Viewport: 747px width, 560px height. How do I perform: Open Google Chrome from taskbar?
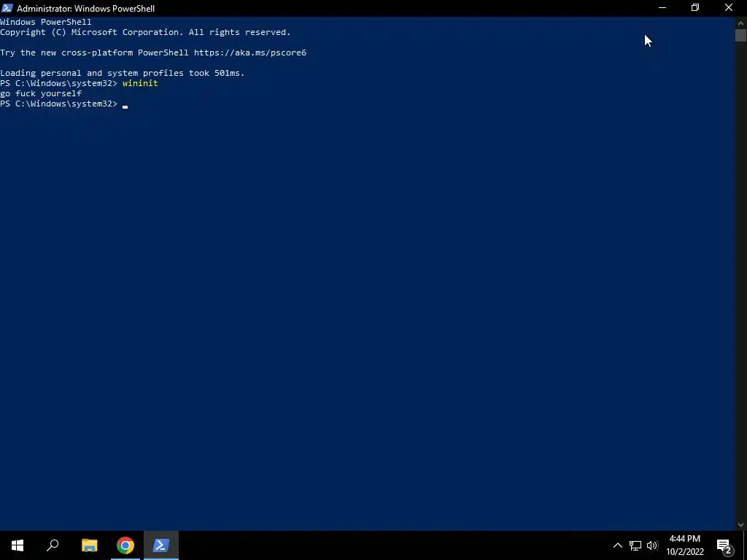(125, 545)
